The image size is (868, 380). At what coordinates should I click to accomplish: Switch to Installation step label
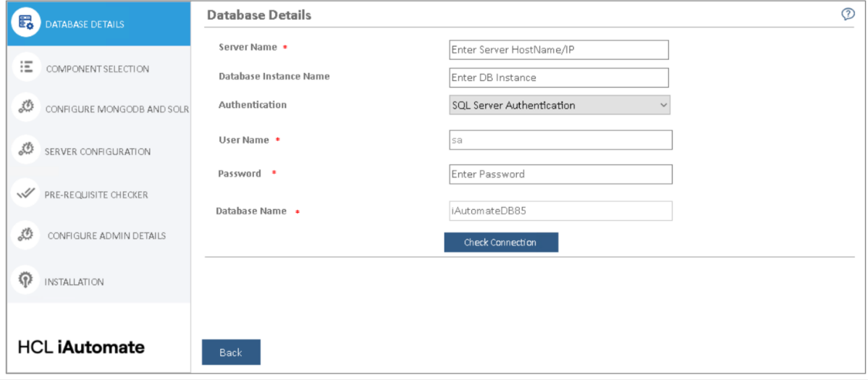(x=74, y=282)
